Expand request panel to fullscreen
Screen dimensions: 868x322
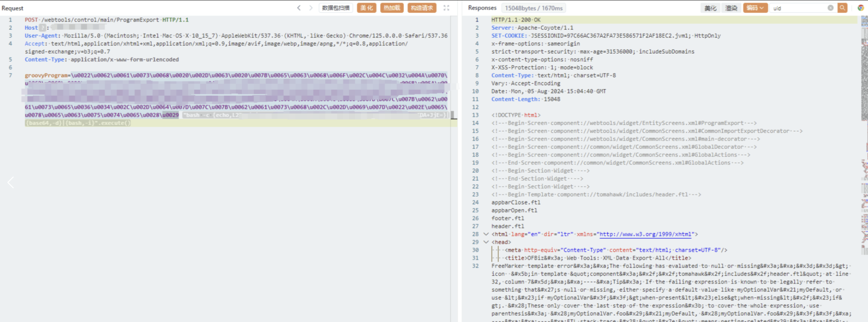(446, 8)
